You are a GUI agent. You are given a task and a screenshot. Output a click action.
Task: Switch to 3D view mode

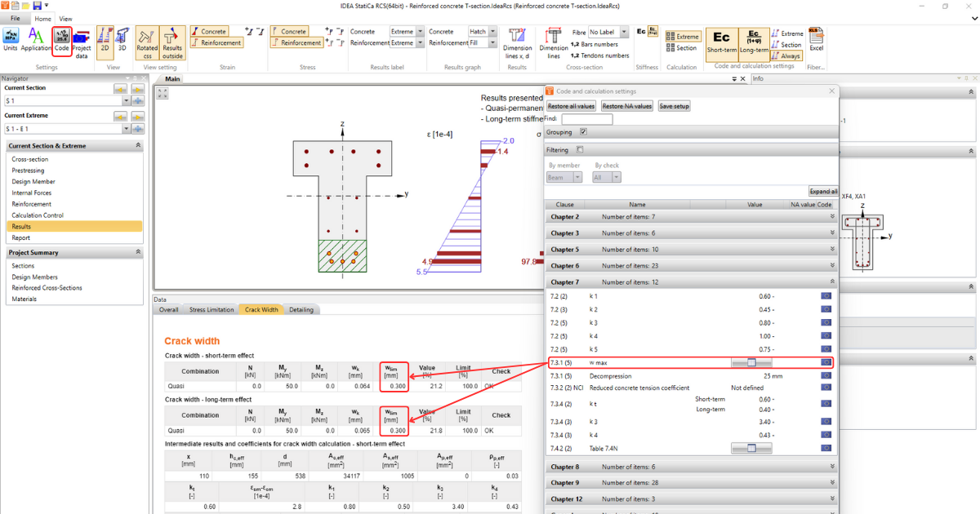pyautogui.click(x=124, y=38)
